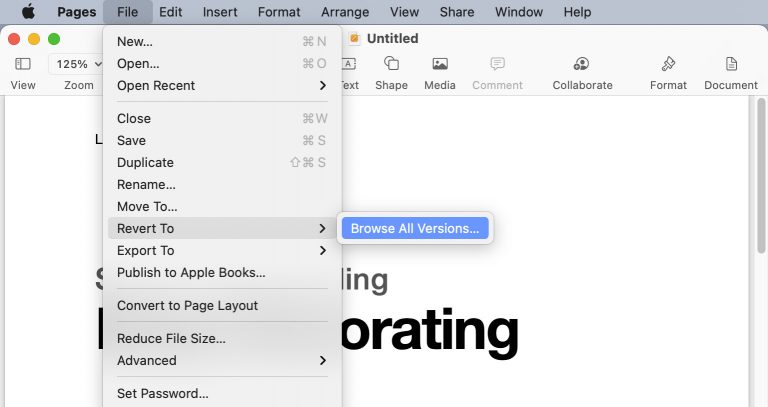Open the View menu in menu bar
Image resolution: width=768 pixels, height=407 pixels.
pyautogui.click(x=404, y=12)
